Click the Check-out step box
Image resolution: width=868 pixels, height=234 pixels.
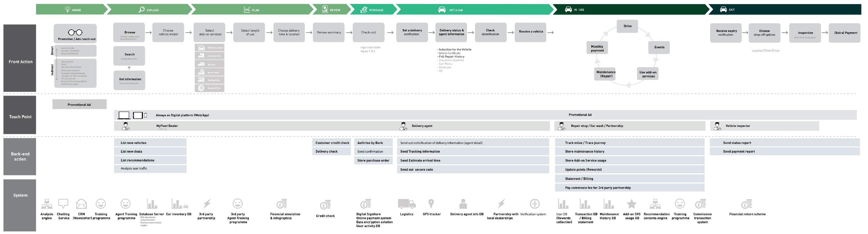coord(368,33)
